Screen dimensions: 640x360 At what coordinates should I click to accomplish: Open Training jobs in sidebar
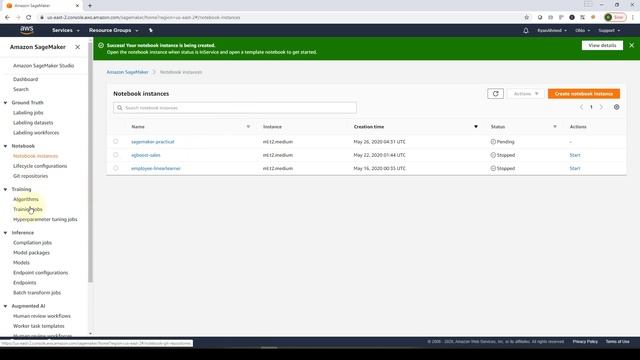tap(28, 209)
